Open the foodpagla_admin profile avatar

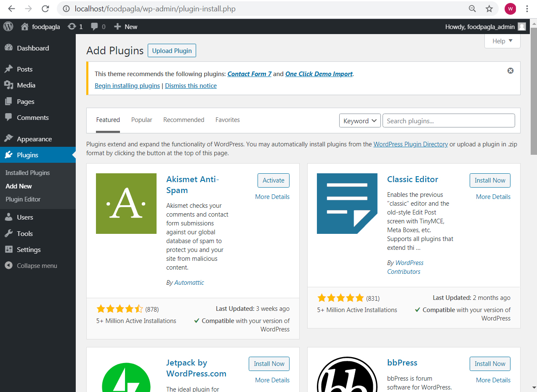(x=522, y=26)
